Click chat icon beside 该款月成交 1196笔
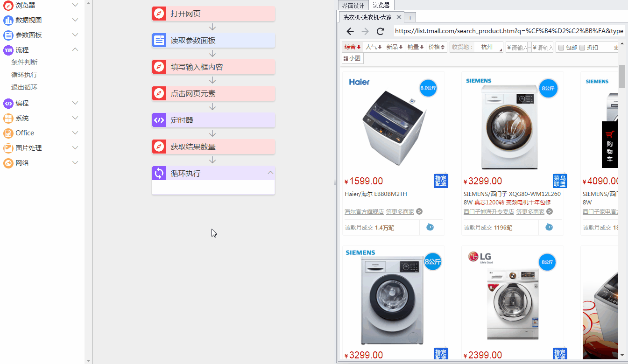Image resolution: width=628 pixels, height=364 pixels. point(549,227)
